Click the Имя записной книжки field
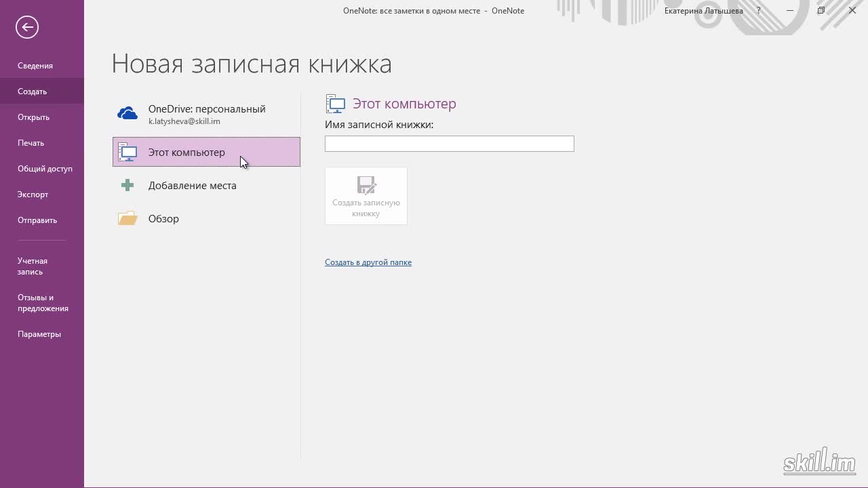 click(x=449, y=144)
